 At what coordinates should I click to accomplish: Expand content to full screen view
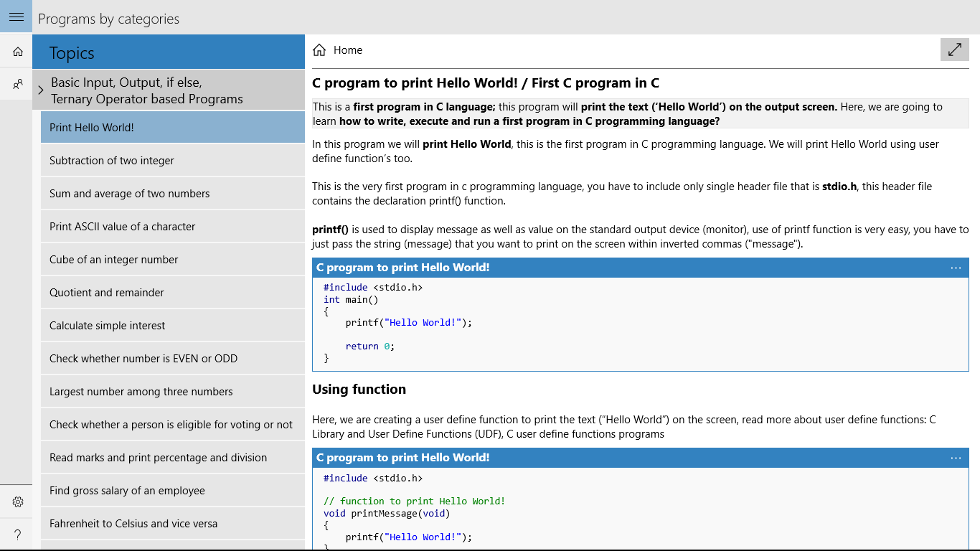(x=954, y=50)
